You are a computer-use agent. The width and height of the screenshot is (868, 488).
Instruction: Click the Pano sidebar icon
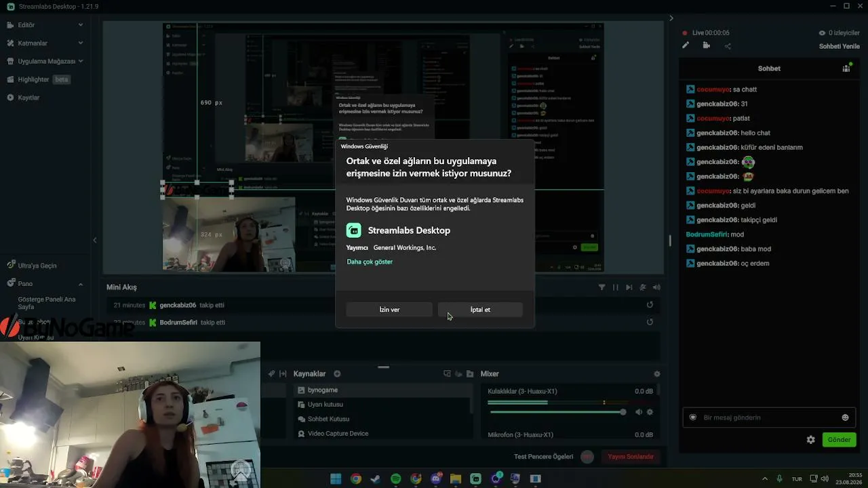click(x=11, y=284)
